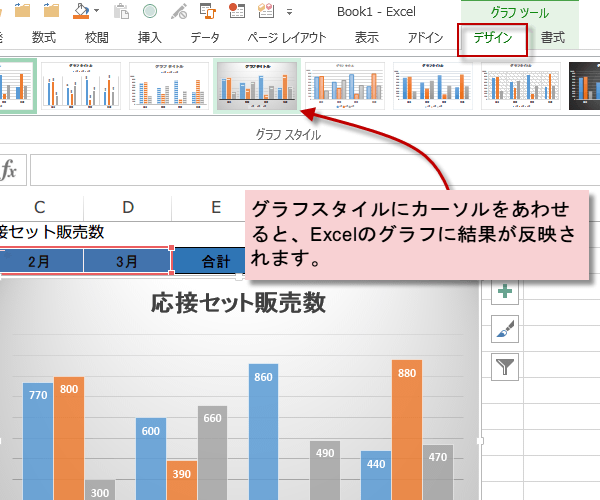
Task: Click the 2月 header cell
Action: point(40,261)
